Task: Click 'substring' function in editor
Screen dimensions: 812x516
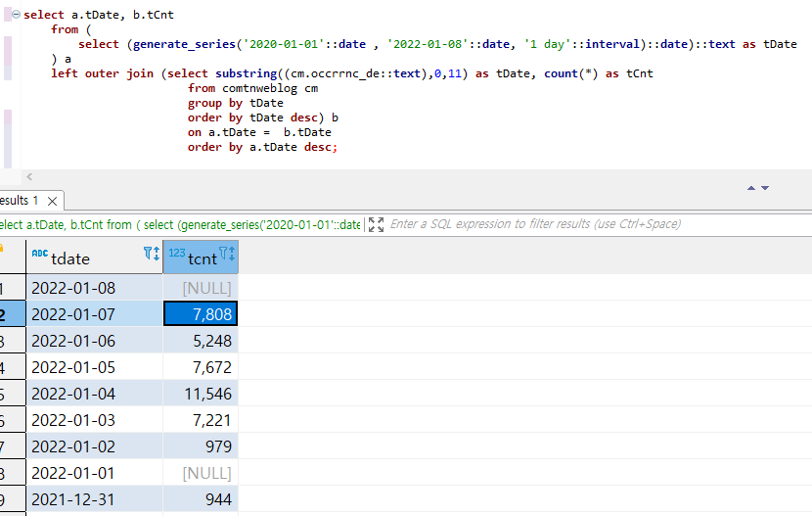Action: 247,73
